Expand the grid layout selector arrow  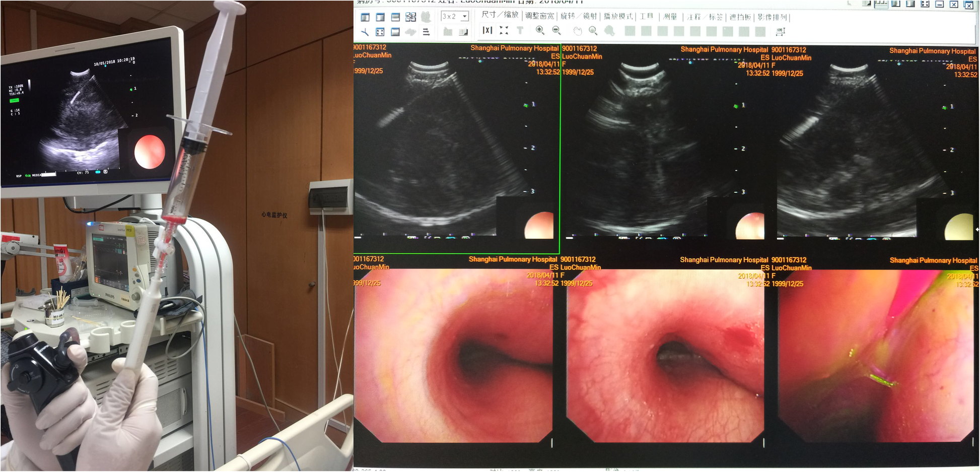(x=464, y=17)
